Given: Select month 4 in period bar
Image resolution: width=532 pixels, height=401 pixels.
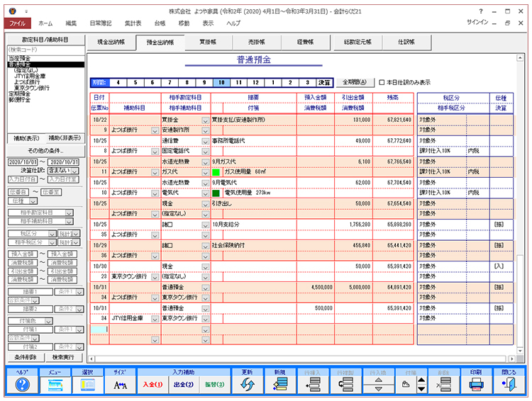Looking at the screenshot, I should [x=118, y=82].
